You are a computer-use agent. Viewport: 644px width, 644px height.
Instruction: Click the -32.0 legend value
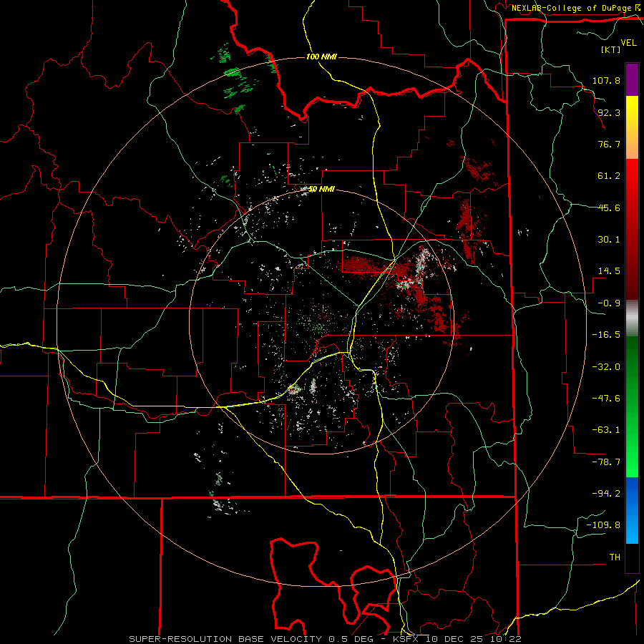pyautogui.click(x=606, y=367)
